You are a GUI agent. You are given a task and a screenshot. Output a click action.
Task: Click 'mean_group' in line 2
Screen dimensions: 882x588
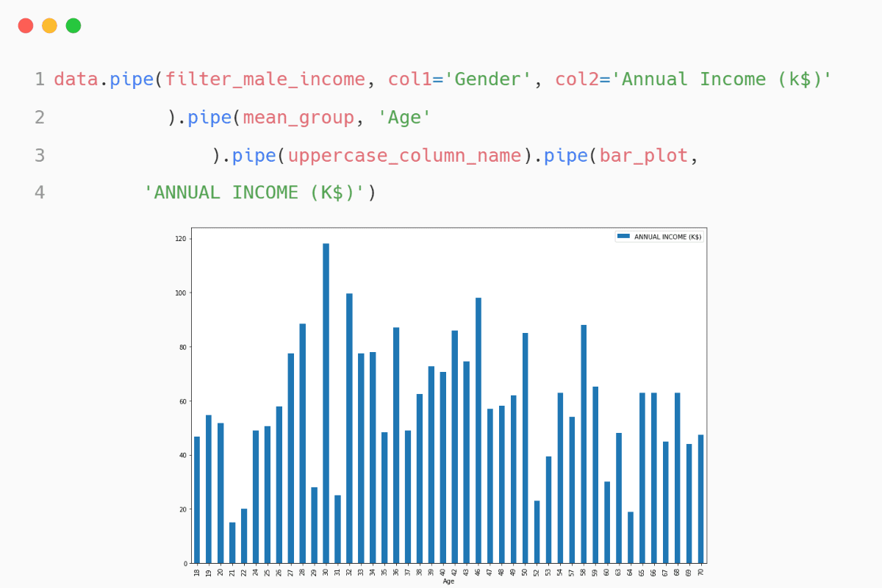point(298,118)
